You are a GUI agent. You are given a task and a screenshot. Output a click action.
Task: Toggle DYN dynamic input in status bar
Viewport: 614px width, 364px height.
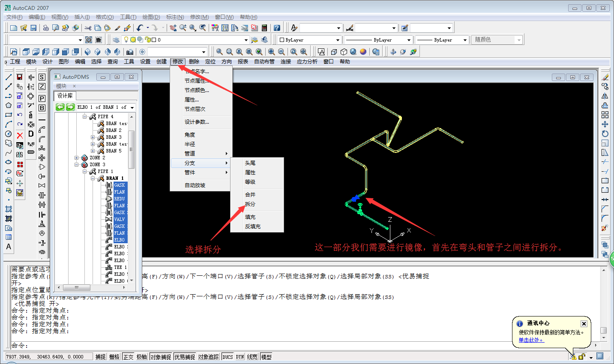point(240,357)
